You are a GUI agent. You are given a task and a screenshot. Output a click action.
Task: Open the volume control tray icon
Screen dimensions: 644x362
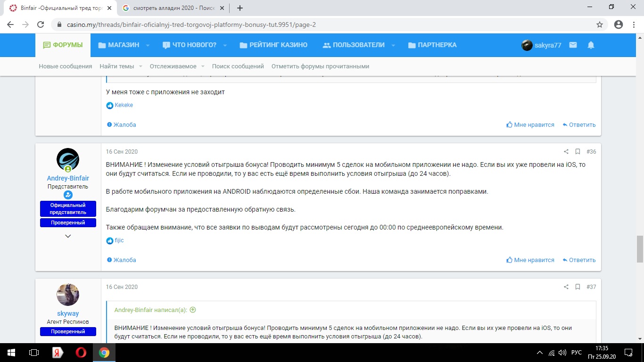point(562,353)
